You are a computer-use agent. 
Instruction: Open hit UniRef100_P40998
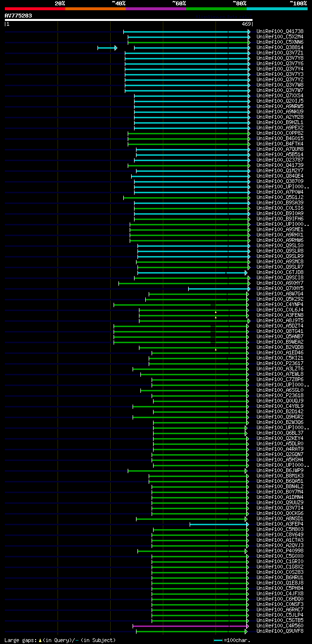point(280,551)
